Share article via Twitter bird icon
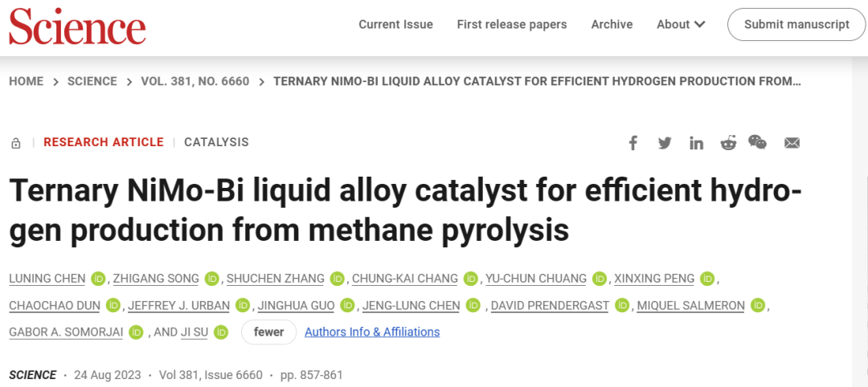This screenshot has width=868, height=387. tap(665, 143)
